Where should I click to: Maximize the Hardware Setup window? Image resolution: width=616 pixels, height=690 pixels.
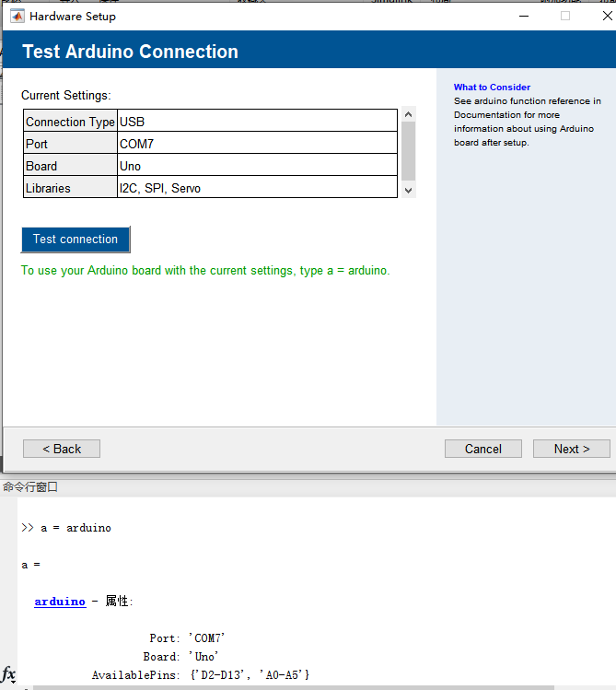[x=565, y=17]
